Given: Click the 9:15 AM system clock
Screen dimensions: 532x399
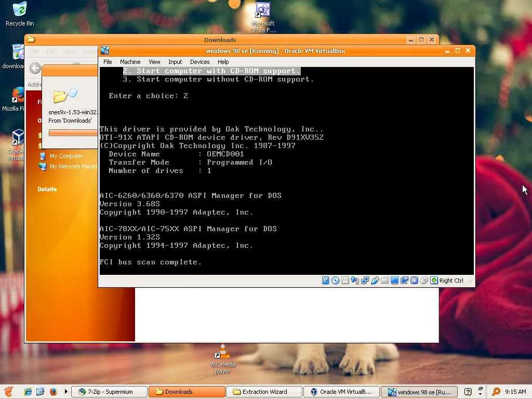Looking at the screenshot, I should click(x=515, y=392).
